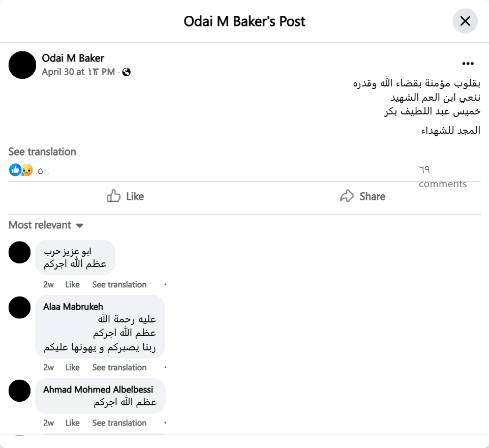The height and width of the screenshot is (448, 489).
Task: Open Alaa Mabrukeh's profile name link
Action: pyautogui.click(x=73, y=306)
